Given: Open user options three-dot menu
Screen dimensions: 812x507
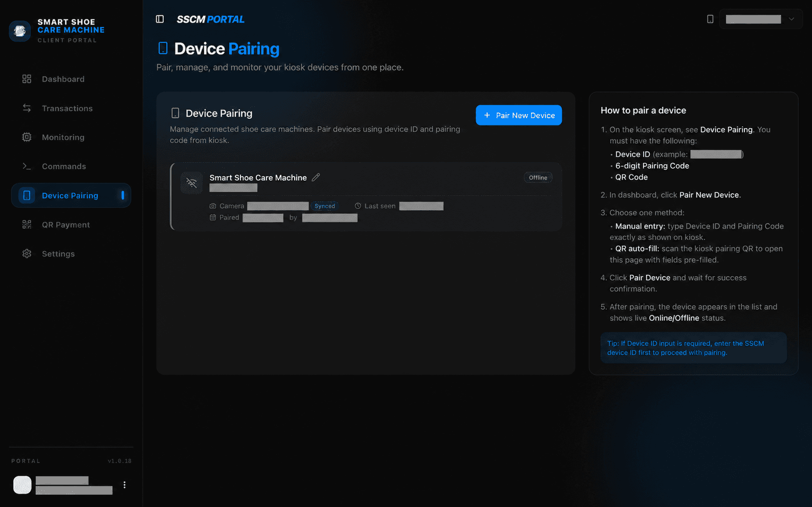Looking at the screenshot, I should (x=124, y=484).
